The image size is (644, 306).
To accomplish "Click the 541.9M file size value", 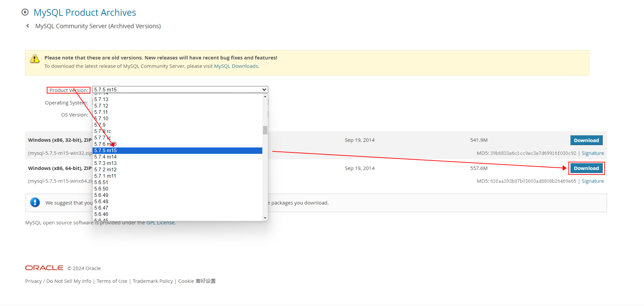I will click(479, 140).
